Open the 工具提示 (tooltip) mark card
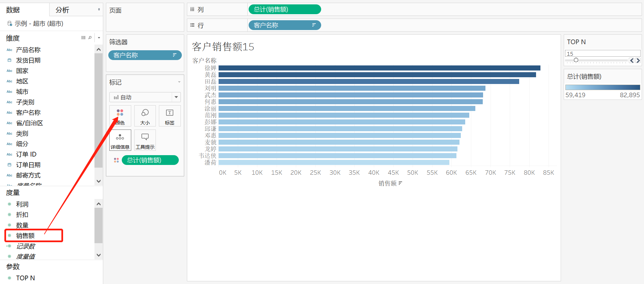The image size is (644, 284). [145, 140]
